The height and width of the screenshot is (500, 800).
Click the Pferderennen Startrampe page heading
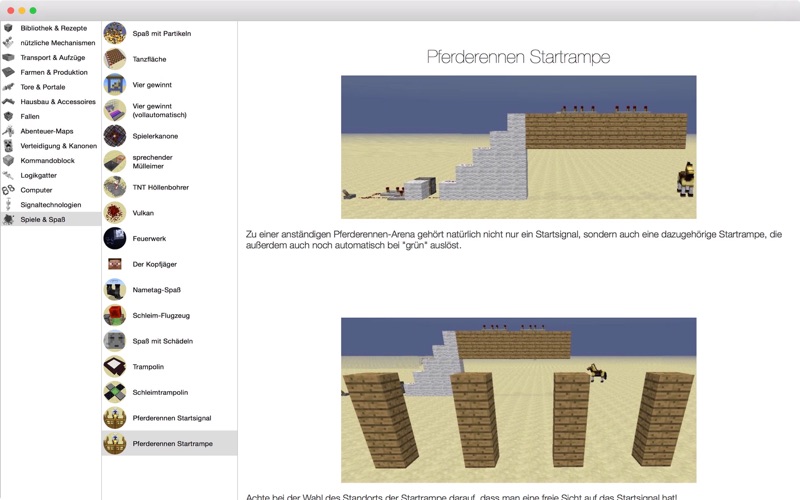518,57
